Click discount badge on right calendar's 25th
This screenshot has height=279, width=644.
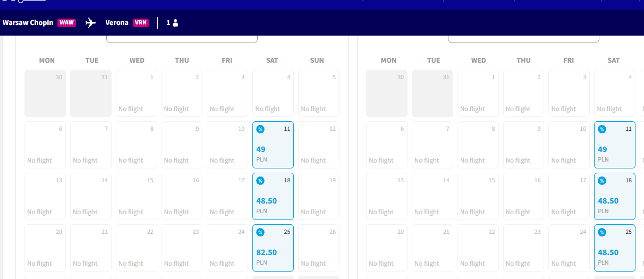[602, 232]
